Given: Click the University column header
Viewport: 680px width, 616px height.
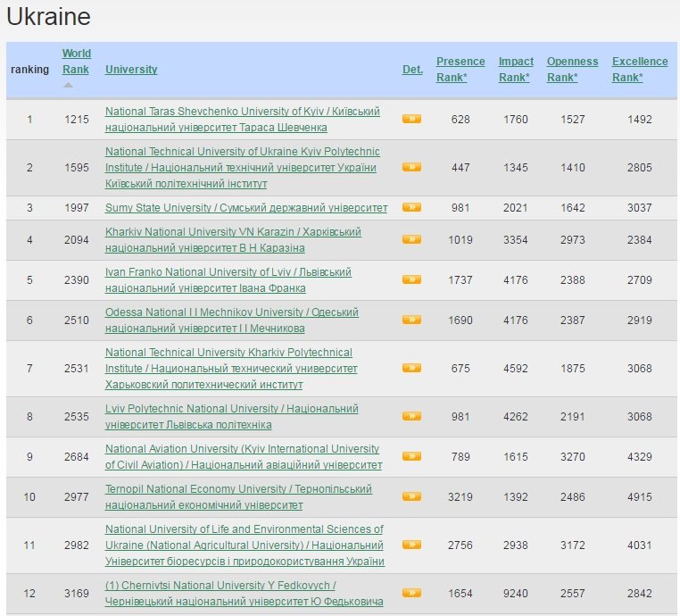Looking at the screenshot, I should (x=131, y=70).
